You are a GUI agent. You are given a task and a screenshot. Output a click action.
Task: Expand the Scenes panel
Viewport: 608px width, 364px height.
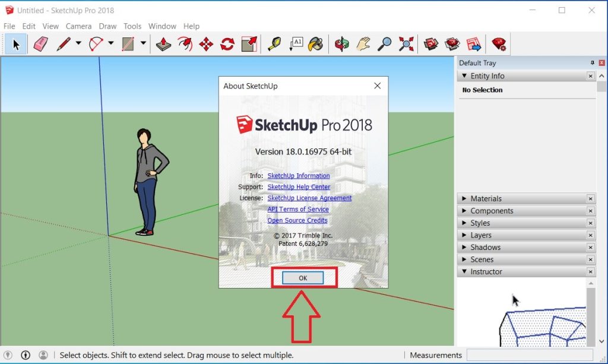click(464, 259)
